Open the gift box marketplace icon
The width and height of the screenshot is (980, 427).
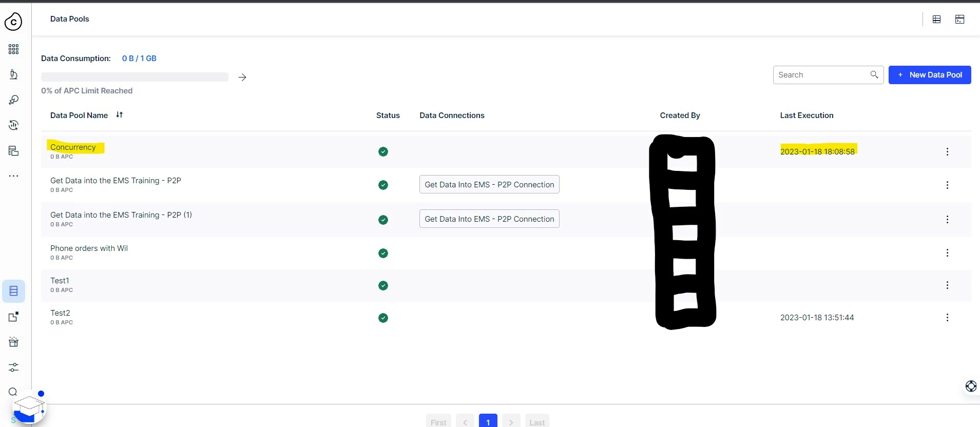pos(14,342)
